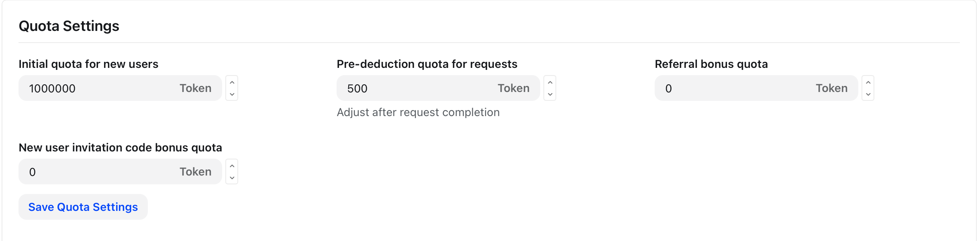Decrement the Referral bonus quota stepper
980x241 pixels.
[x=868, y=94]
